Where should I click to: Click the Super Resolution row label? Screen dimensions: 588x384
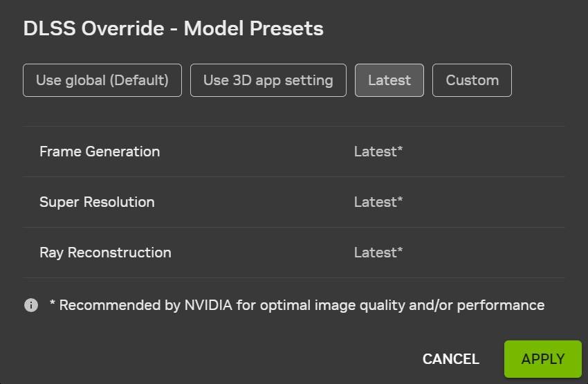pos(97,202)
